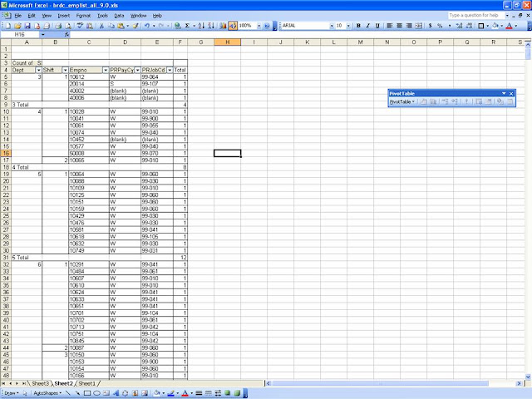
Task: Click the Print icon in the toolbar
Action: tap(58, 26)
